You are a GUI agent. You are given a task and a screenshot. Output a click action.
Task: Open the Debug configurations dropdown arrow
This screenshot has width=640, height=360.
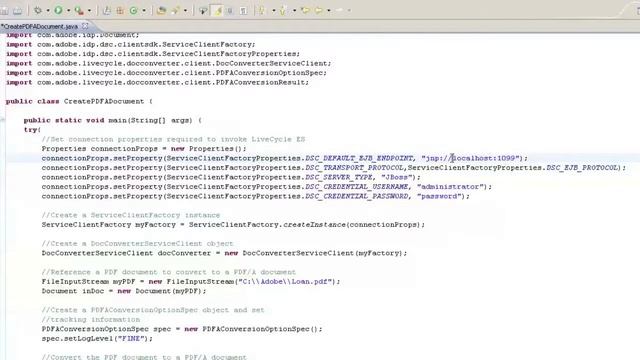click(x=48, y=11)
